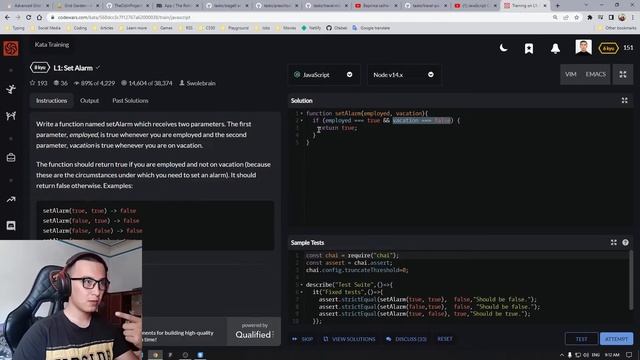Image resolution: width=640 pixels, height=360 pixels.
Task: Open the Kata practice martial-arts icon in sidebar
Action: 11,89
